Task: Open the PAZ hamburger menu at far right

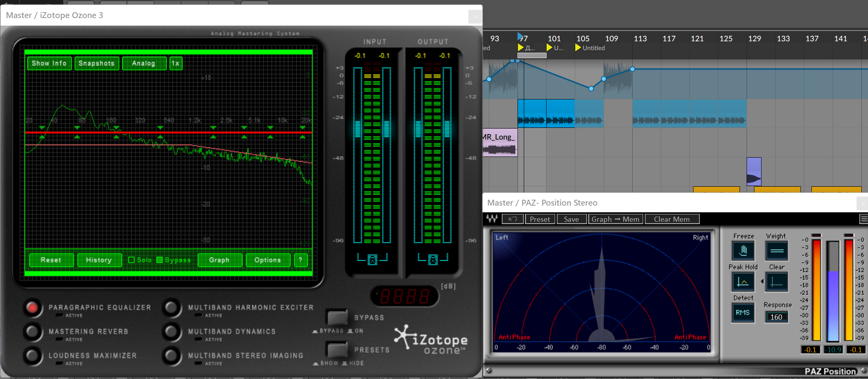Action: coord(864,219)
